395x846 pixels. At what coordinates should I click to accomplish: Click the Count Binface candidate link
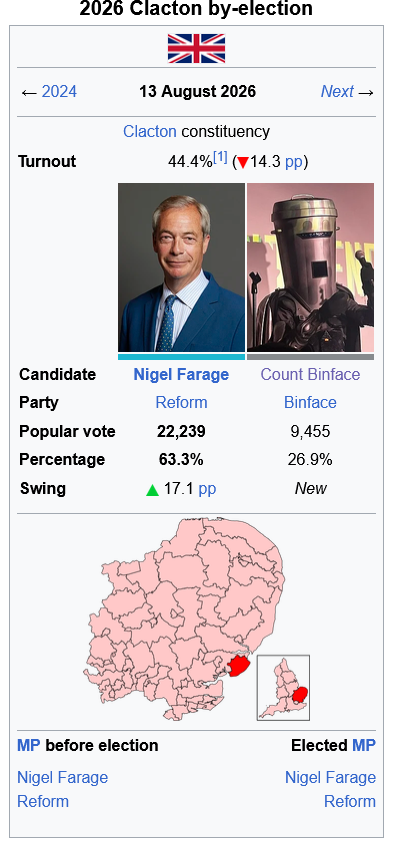pos(310,374)
